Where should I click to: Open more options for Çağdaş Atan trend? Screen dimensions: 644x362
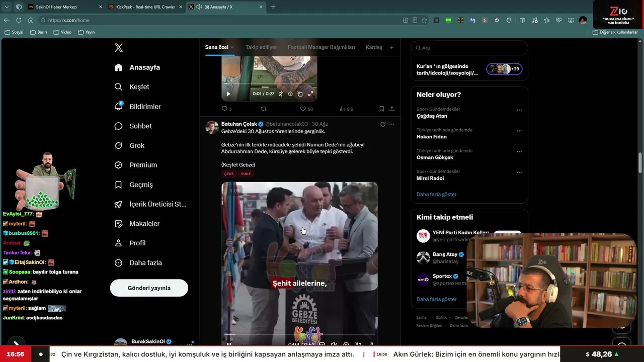519,110
